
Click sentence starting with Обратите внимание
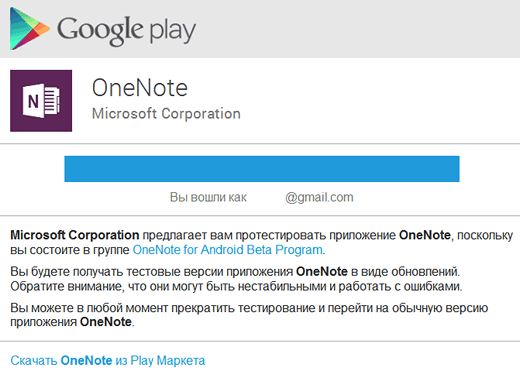pos(236,286)
